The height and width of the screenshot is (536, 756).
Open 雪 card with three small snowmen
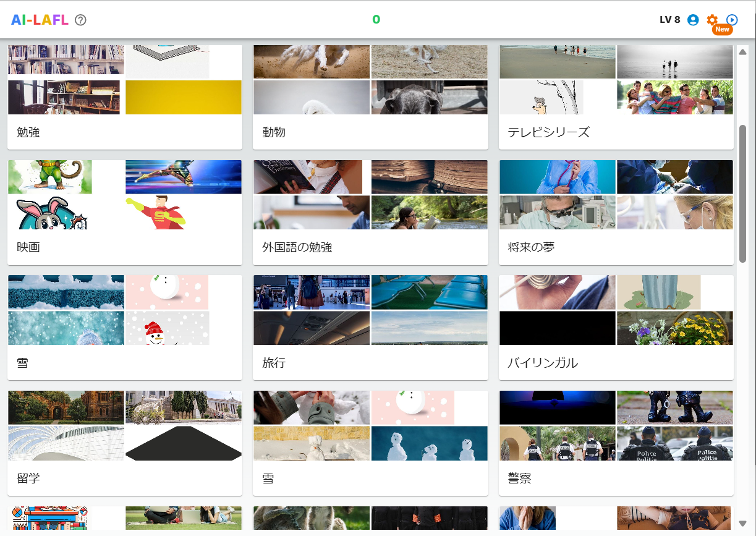370,443
